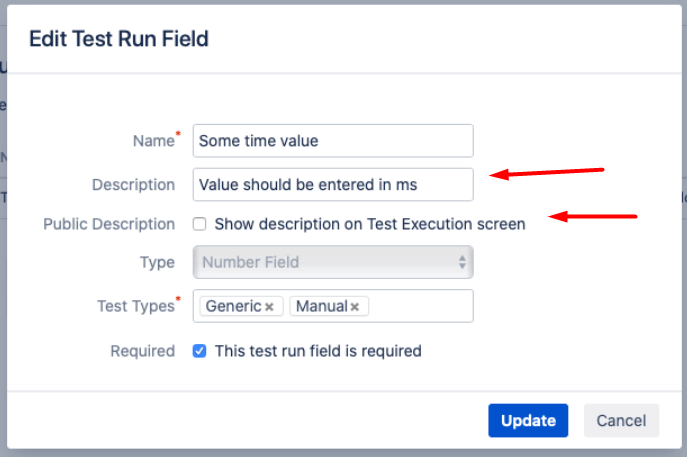Remove the Generic test type tag

pos(269,307)
